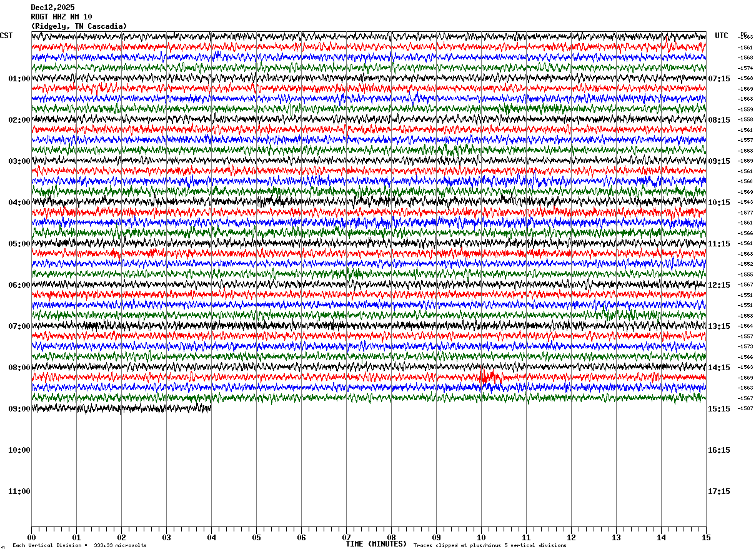
Task: Select the station code text RDGT HHZ NM 10
Action: coord(61,17)
